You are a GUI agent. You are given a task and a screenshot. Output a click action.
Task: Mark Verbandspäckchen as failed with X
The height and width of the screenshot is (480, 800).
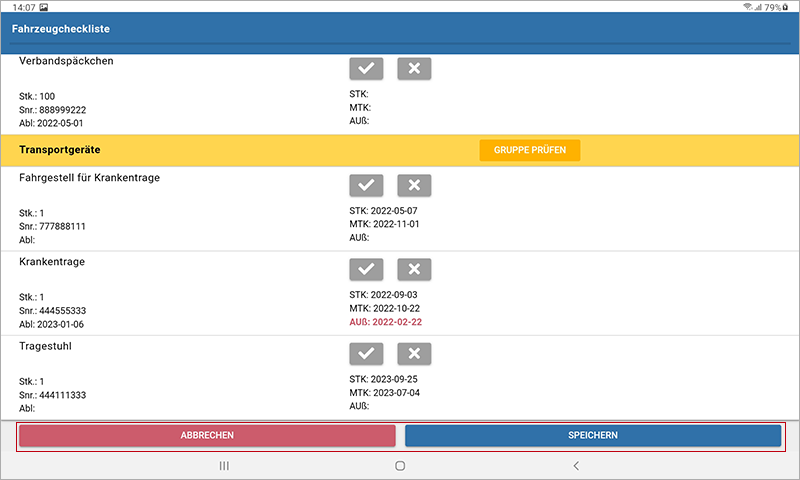(414, 68)
